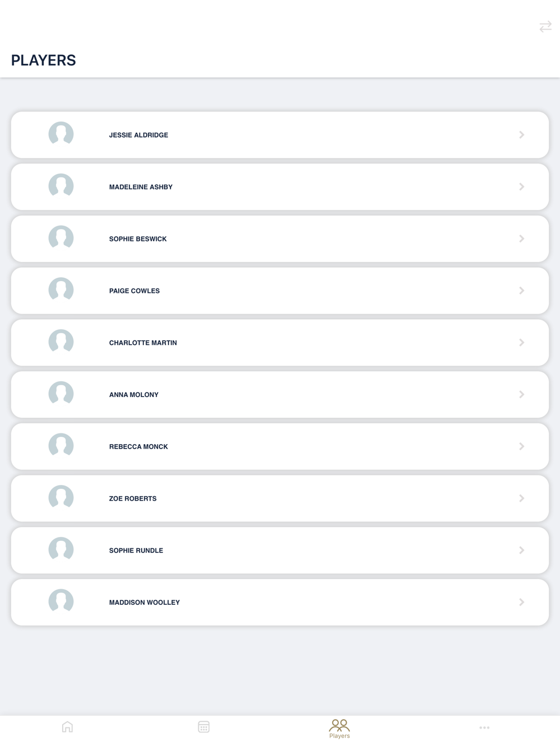
Task: Open the calendar tab icon
Action: tap(204, 727)
